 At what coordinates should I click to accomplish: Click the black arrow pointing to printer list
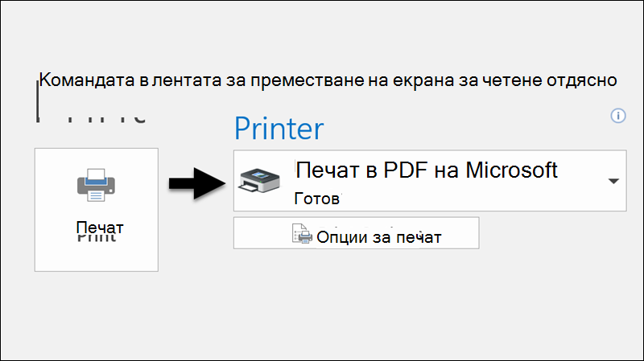[x=197, y=183]
